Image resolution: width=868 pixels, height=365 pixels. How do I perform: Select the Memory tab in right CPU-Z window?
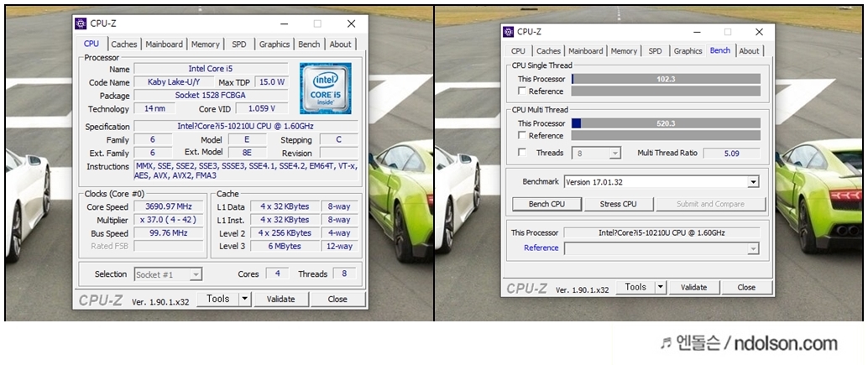click(x=624, y=51)
